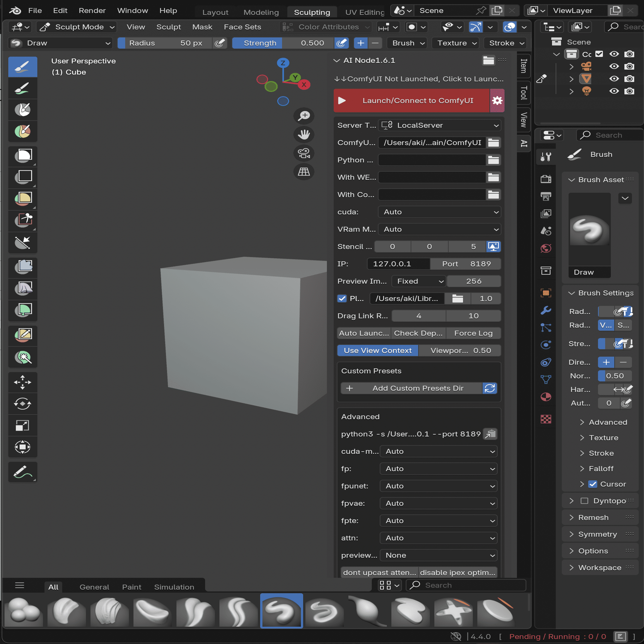Expand the Symmetry panel
Viewport: 644px width, 644px height.
598,534
